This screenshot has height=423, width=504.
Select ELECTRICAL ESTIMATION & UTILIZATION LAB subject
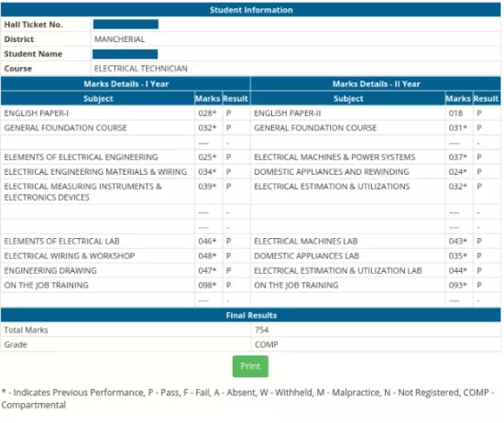(338, 271)
